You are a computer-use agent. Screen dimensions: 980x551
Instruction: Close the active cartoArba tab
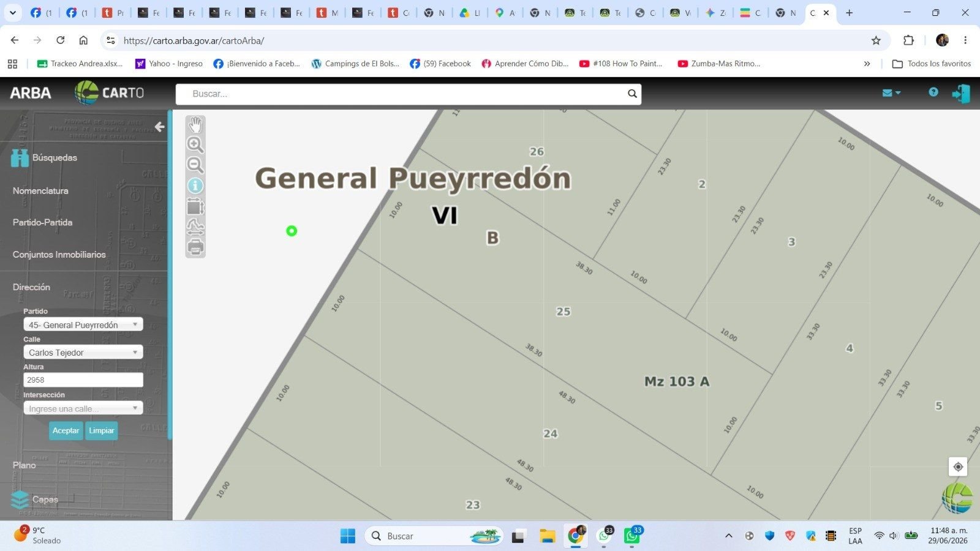826,13
